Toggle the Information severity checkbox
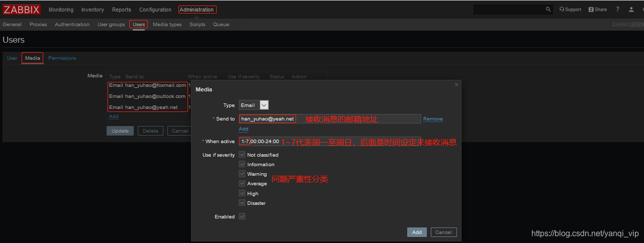This screenshot has width=644, height=243. pos(242,164)
